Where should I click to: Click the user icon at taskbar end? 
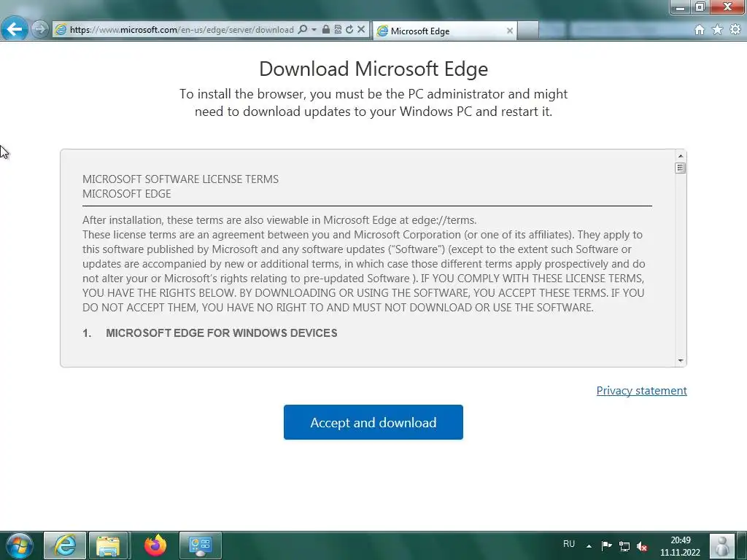tap(722, 545)
